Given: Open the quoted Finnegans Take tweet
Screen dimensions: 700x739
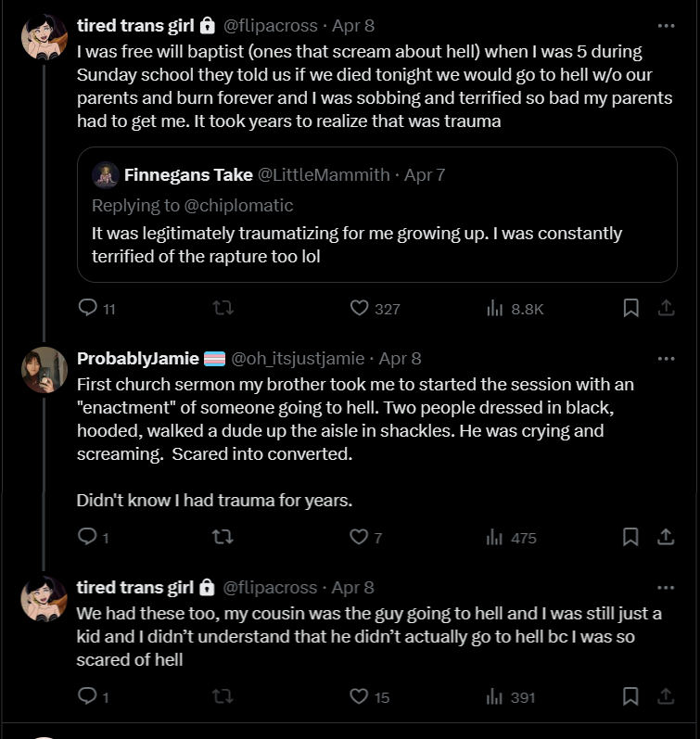Looking at the screenshot, I should click(x=377, y=215).
